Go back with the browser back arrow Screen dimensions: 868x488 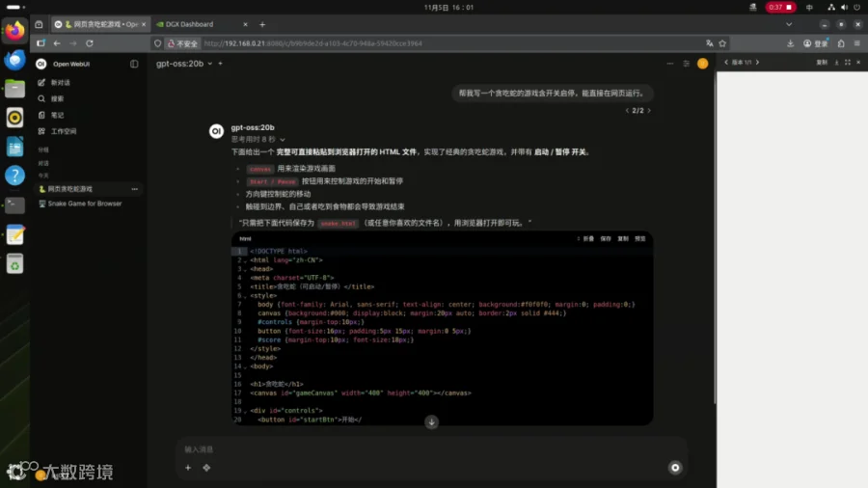click(57, 43)
